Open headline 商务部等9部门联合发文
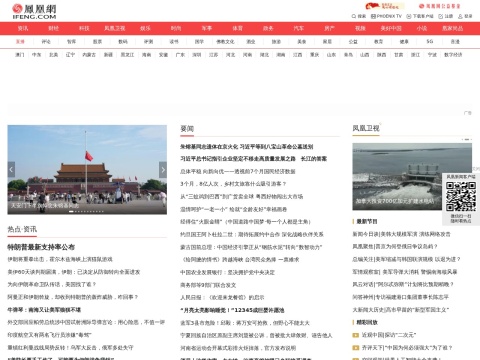 (208, 285)
